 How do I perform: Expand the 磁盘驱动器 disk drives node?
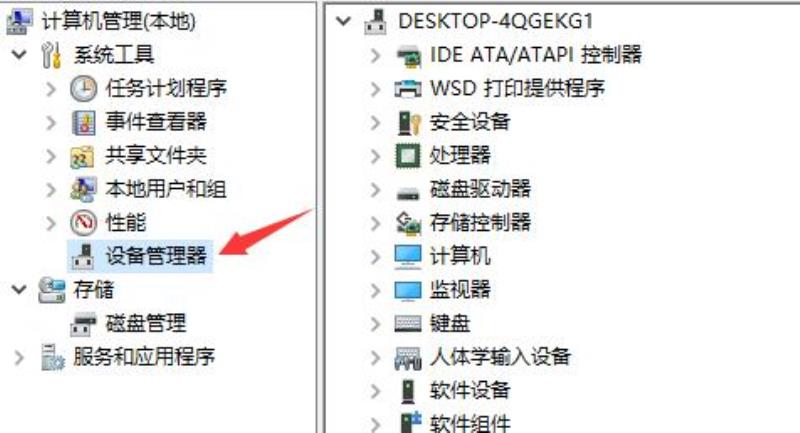point(376,190)
